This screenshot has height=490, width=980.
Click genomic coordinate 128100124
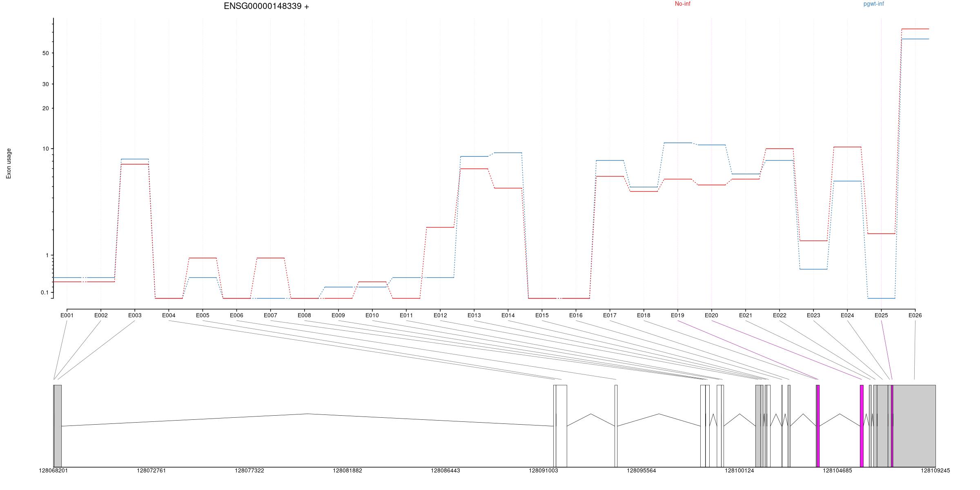[739, 471]
